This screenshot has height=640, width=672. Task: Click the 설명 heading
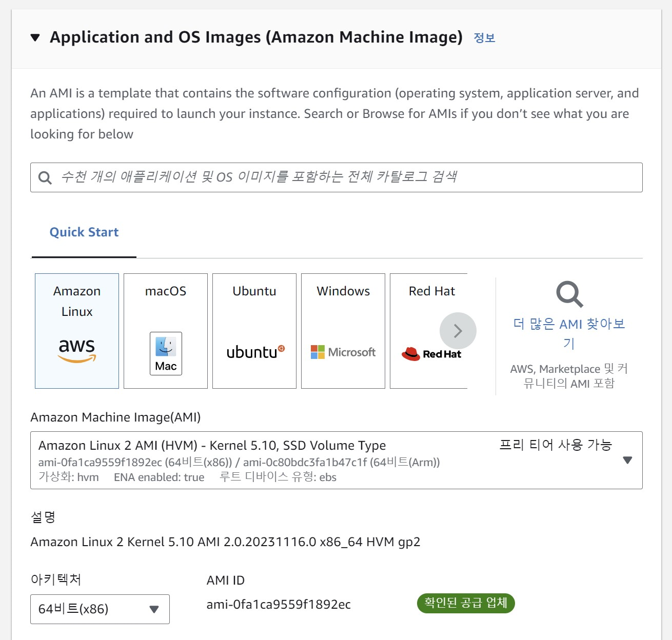43,517
